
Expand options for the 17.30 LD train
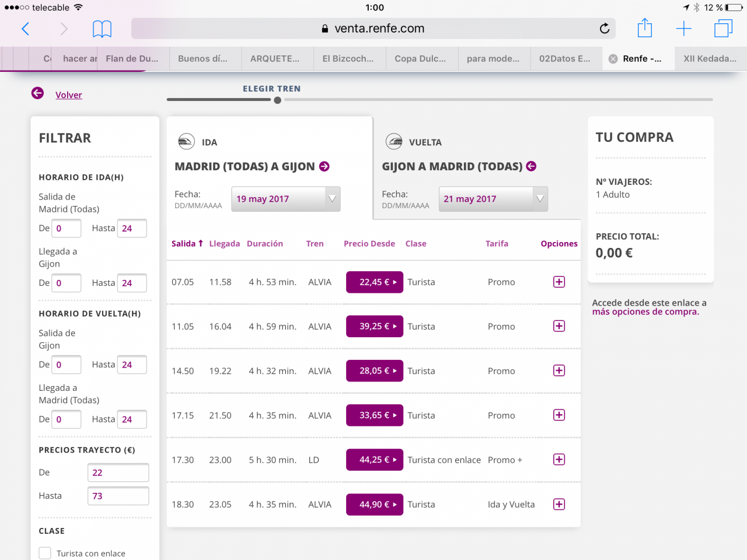pyautogui.click(x=559, y=460)
